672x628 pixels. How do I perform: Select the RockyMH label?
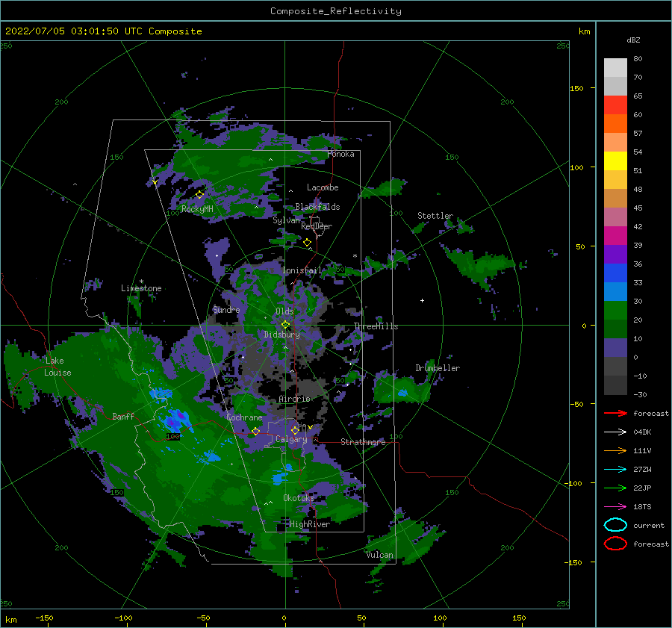click(197, 209)
